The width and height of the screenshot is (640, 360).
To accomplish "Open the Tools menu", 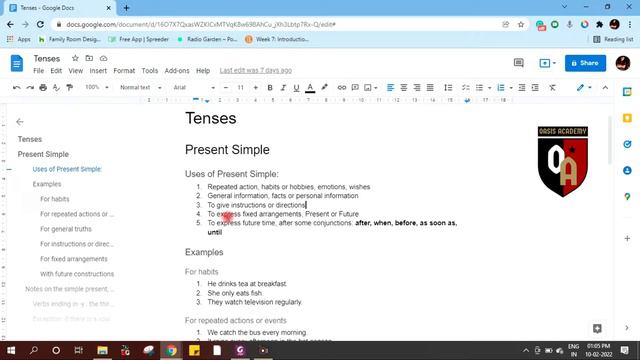I will (x=150, y=71).
